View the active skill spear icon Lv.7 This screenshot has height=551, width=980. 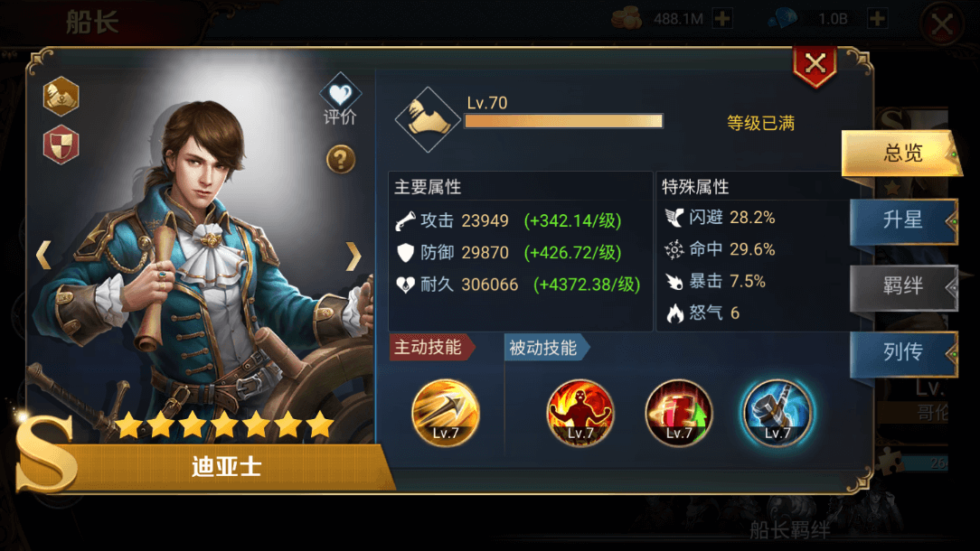point(446,413)
